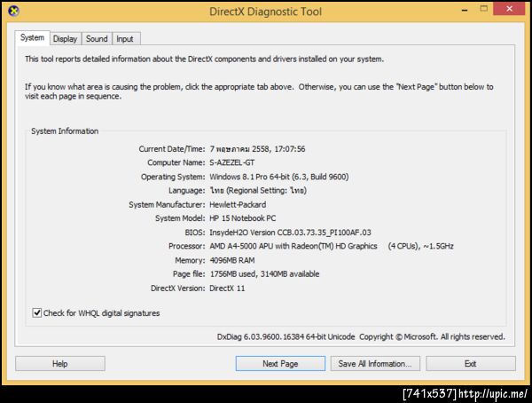
Task: Click 'HP 15 Notebook PC' model text
Action: pyautogui.click(x=243, y=218)
